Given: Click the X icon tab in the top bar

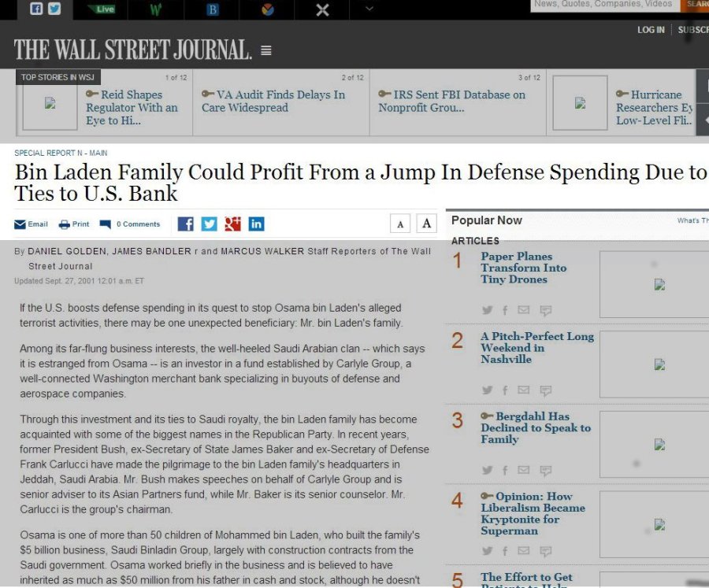Looking at the screenshot, I should pyautogui.click(x=322, y=9).
